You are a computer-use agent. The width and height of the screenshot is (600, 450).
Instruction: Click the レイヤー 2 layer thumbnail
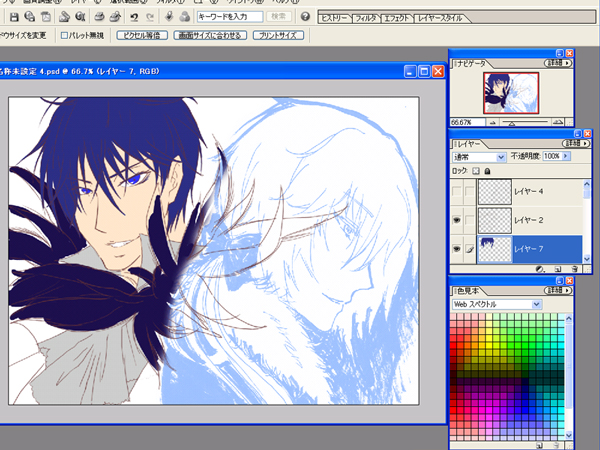click(495, 220)
